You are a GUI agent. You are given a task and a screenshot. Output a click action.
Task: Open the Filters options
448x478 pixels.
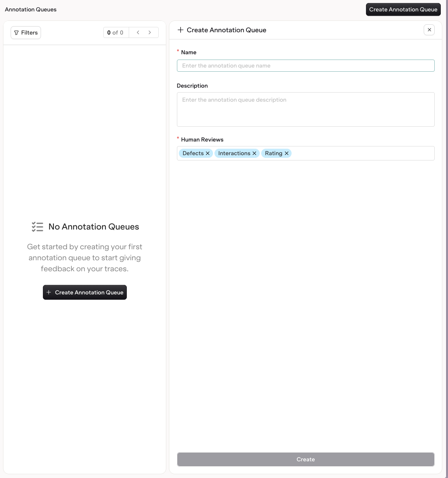point(25,33)
